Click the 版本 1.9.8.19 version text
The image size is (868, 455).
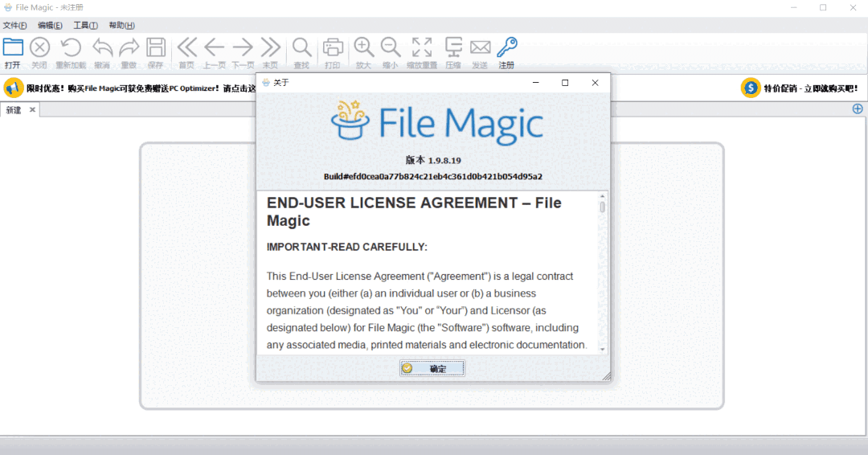(433, 161)
